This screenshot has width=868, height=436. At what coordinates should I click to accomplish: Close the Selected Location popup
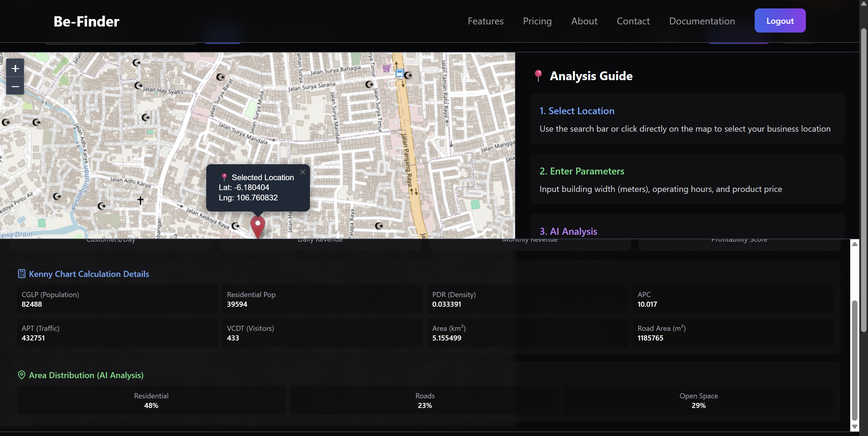click(x=303, y=172)
